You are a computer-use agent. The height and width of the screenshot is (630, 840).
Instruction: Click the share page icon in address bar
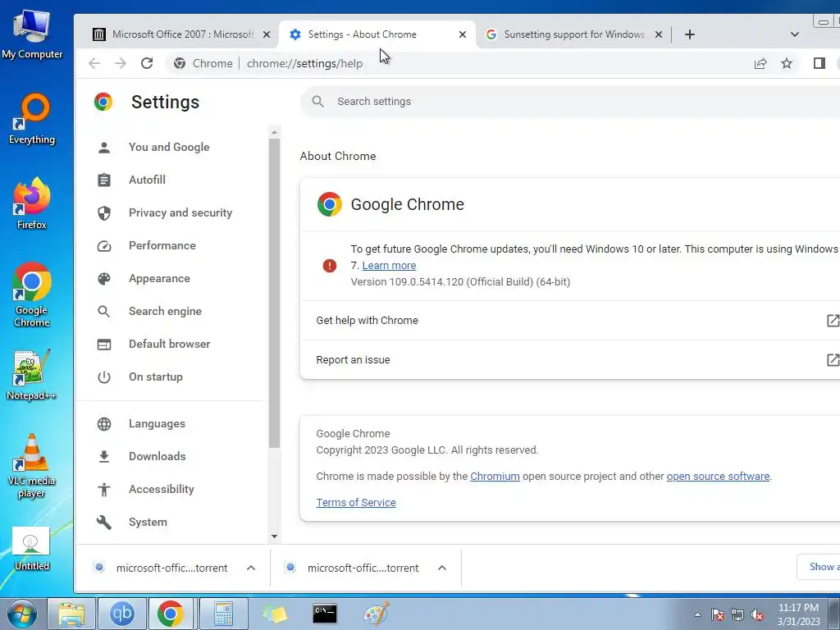click(x=760, y=63)
